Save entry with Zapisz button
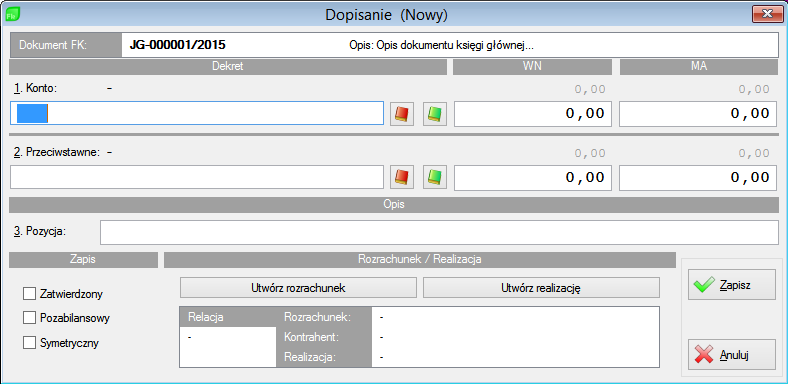 click(x=732, y=285)
